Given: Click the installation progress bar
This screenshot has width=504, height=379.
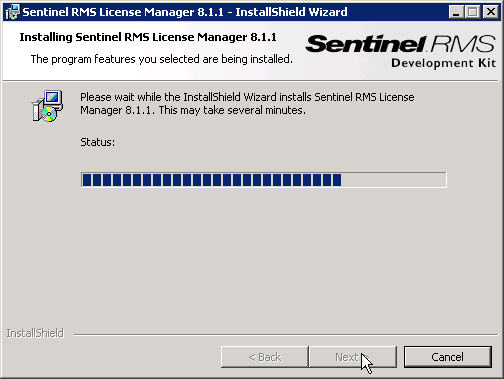Looking at the screenshot, I should (264, 180).
